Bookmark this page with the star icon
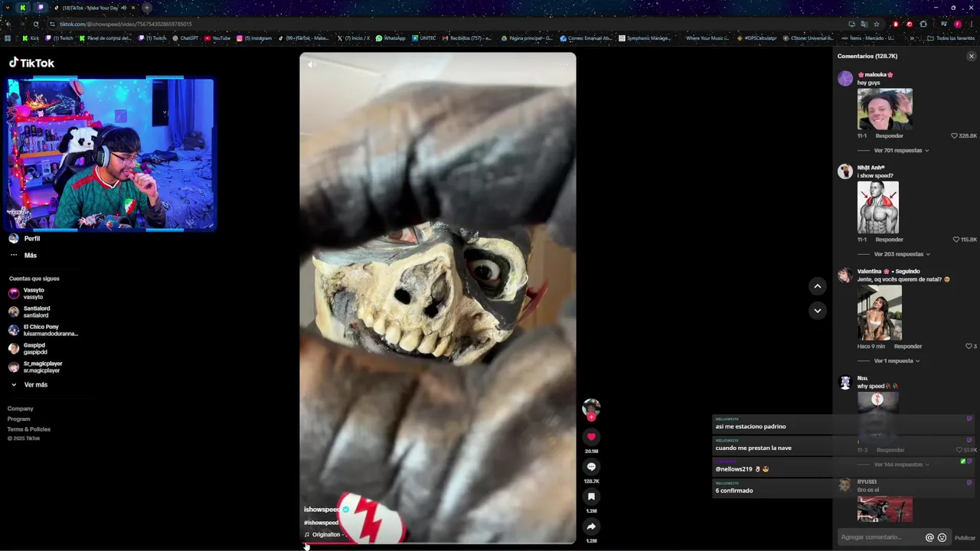 tap(877, 24)
